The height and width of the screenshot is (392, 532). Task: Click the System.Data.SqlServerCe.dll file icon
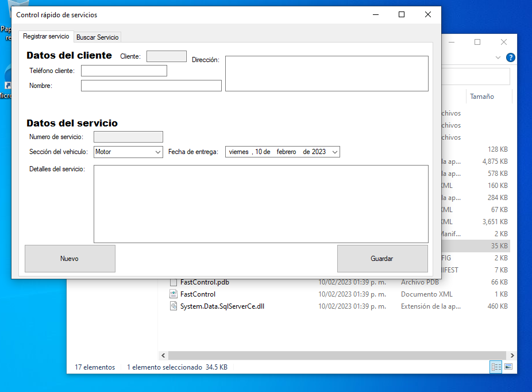[x=174, y=306]
